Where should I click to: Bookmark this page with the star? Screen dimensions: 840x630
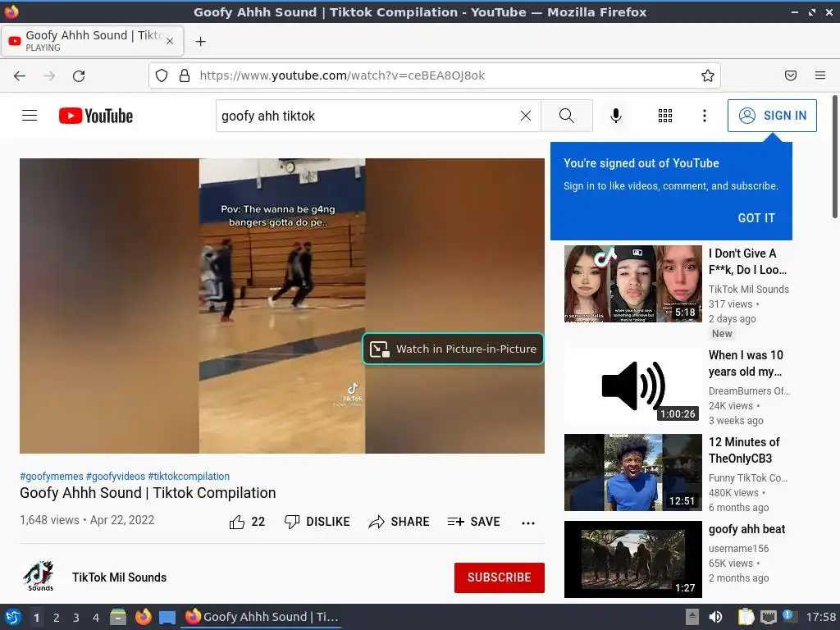pyautogui.click(x=708, y=75)
